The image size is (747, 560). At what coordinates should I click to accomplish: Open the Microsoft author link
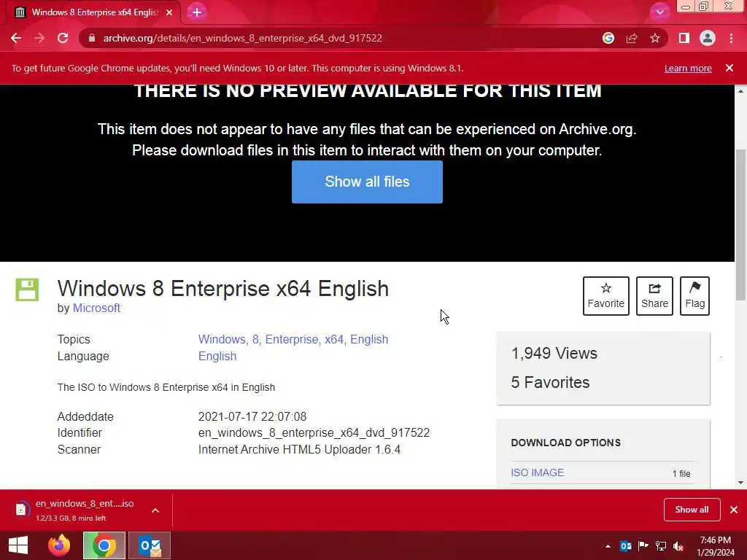[x=96, y=308]
